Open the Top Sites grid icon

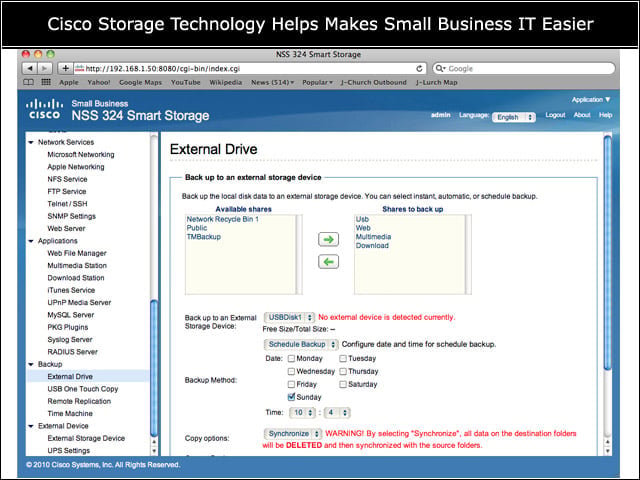point(46,82)
